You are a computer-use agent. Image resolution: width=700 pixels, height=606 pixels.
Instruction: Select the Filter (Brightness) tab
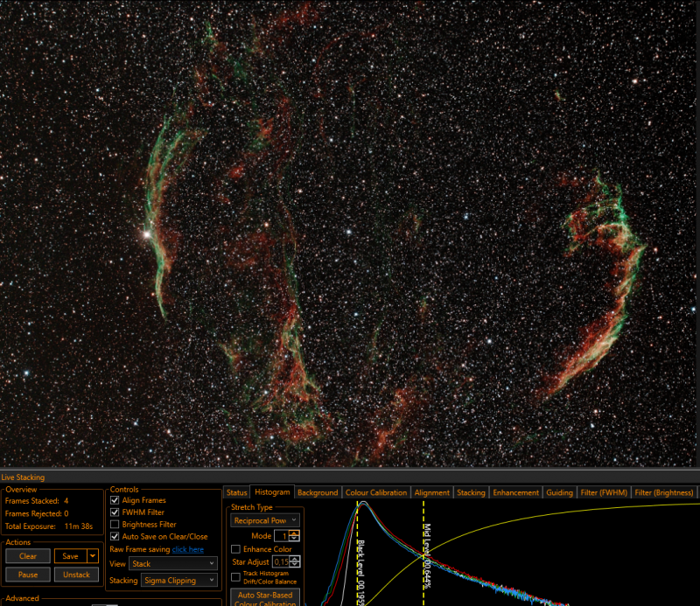664,492
